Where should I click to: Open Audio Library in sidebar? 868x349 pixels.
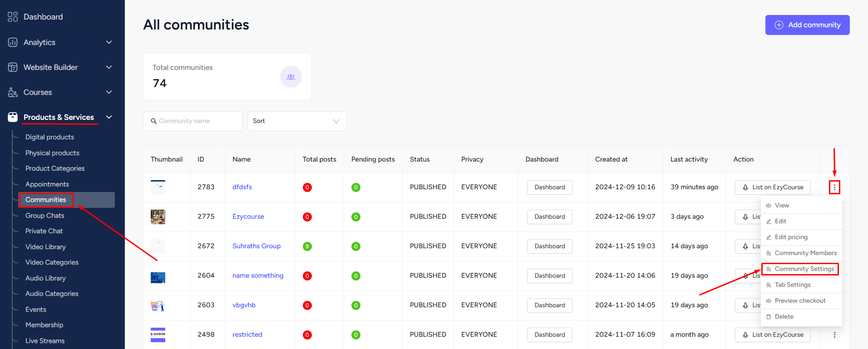point(45,278)
